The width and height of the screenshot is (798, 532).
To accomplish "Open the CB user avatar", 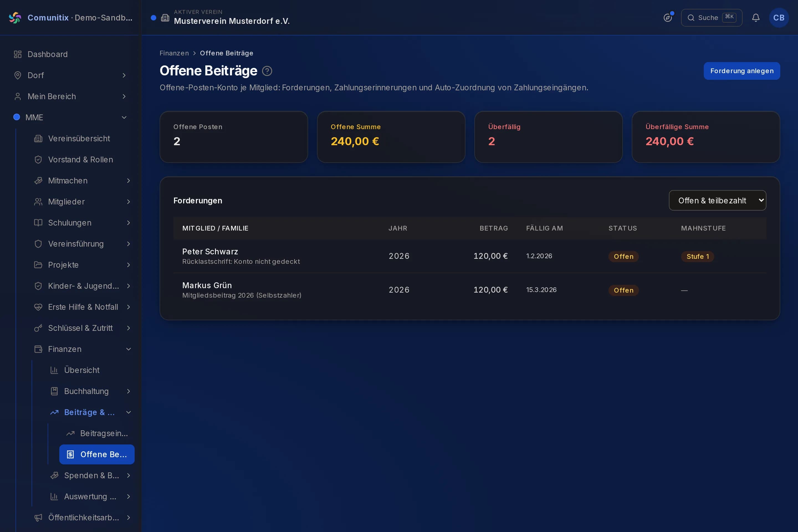I will (x=779, y=18).
